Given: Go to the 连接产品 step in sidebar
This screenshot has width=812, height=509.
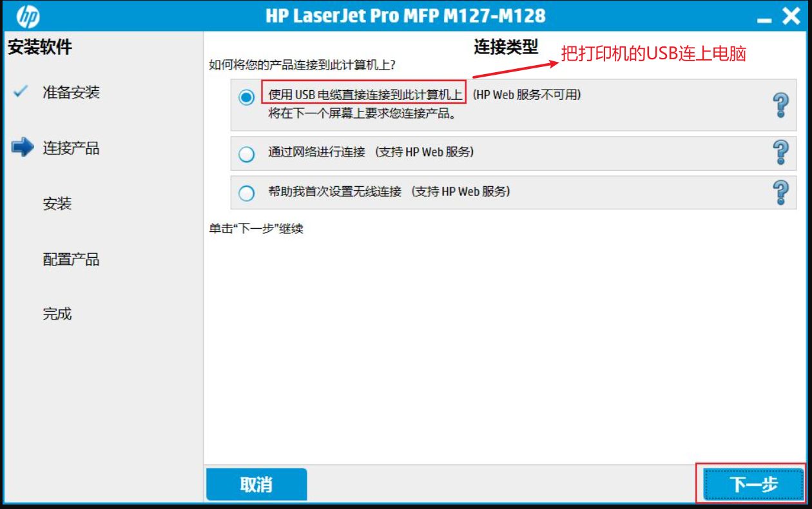Looking at the screenshot, I should [71, 148].
